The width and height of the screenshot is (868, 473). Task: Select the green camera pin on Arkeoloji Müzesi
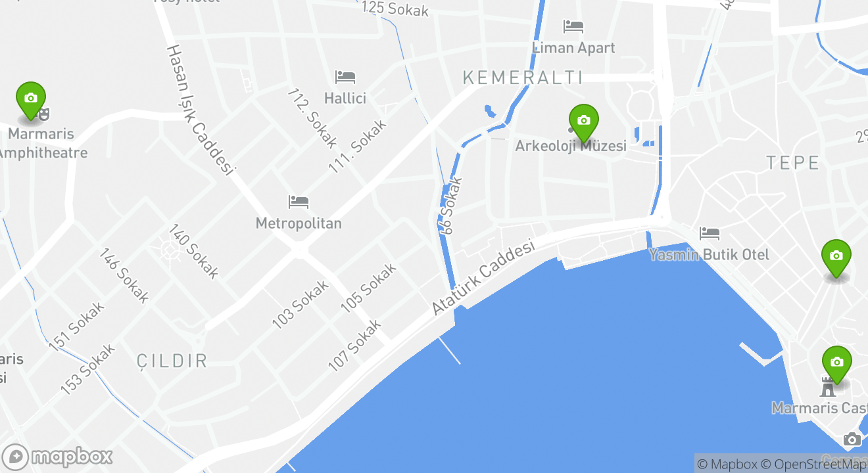click(x=583, y=123)
